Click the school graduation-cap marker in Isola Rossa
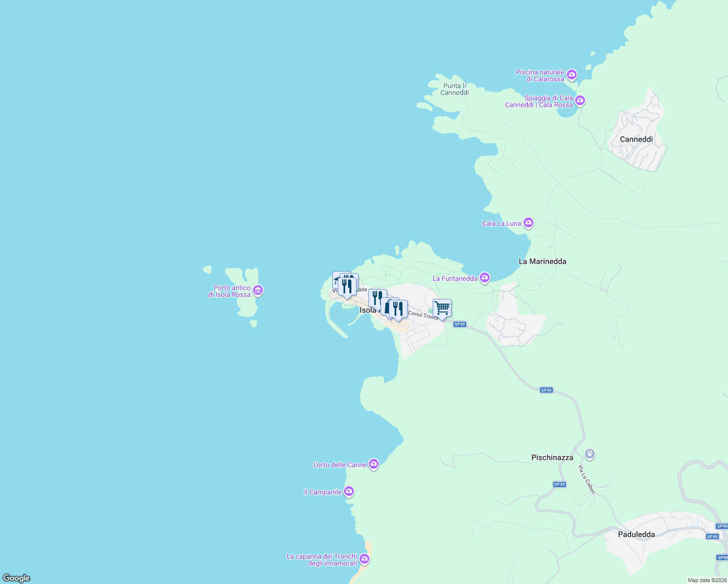This screenshot has height=584, width=728. click(x=336, y=281)
